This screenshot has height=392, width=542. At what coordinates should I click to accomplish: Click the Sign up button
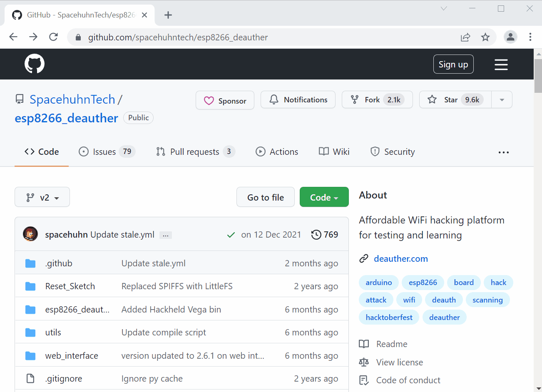tap(453, 64)
